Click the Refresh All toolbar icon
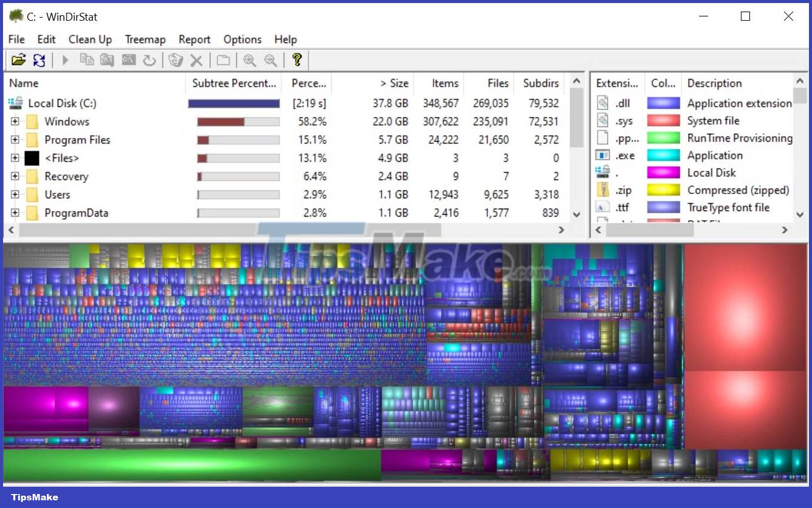This screenshot has height=508, width=812. click(x=39, y=60)
